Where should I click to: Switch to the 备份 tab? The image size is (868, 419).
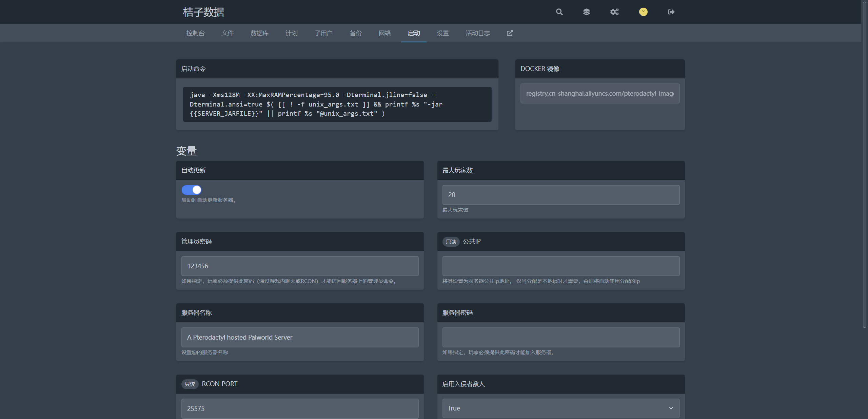[356, 33]
